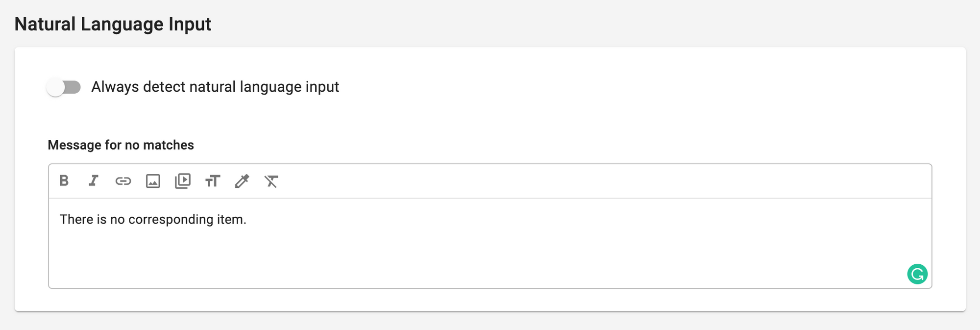Clear text formatting with the crossed T icon
This screenshot has height=330, width=980.
pos(271,181)
